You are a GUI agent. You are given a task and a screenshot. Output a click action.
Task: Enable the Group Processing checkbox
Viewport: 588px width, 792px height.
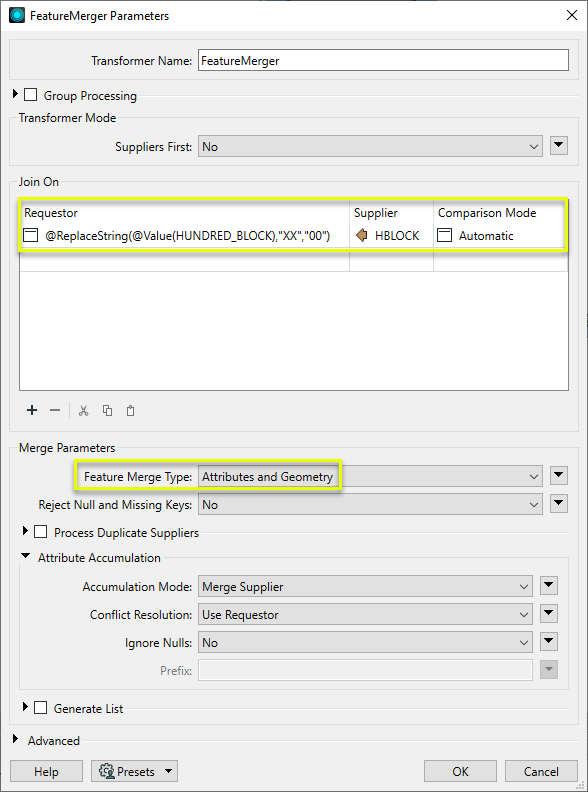(31, 95)
